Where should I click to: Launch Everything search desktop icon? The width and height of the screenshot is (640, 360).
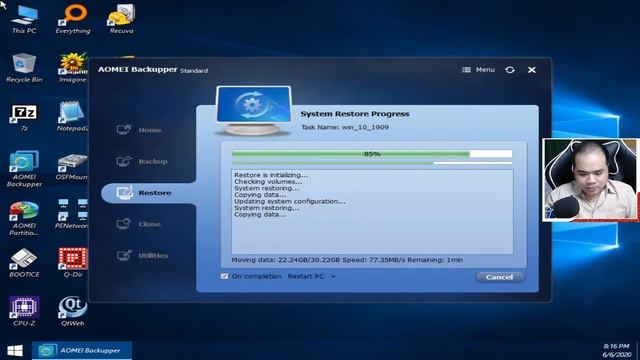(73, 19)
